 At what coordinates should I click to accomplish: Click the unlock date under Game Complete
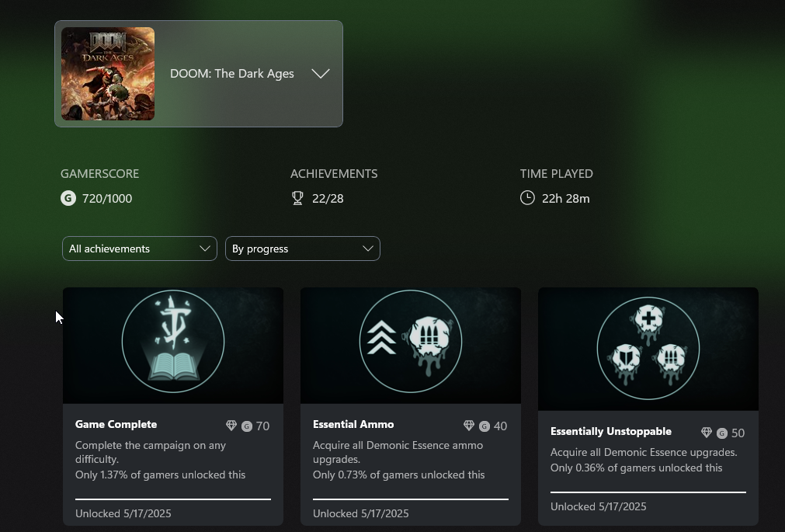pos(123,513)
